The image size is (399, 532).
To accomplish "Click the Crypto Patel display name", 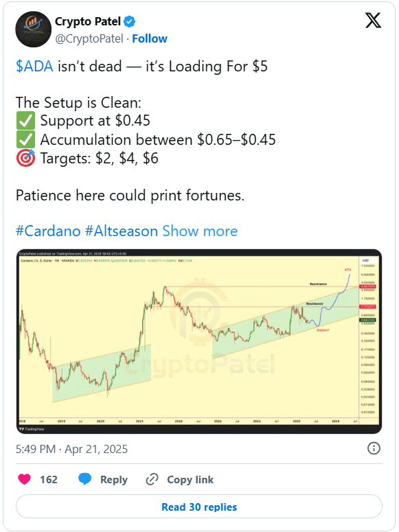I will point(88,22).
